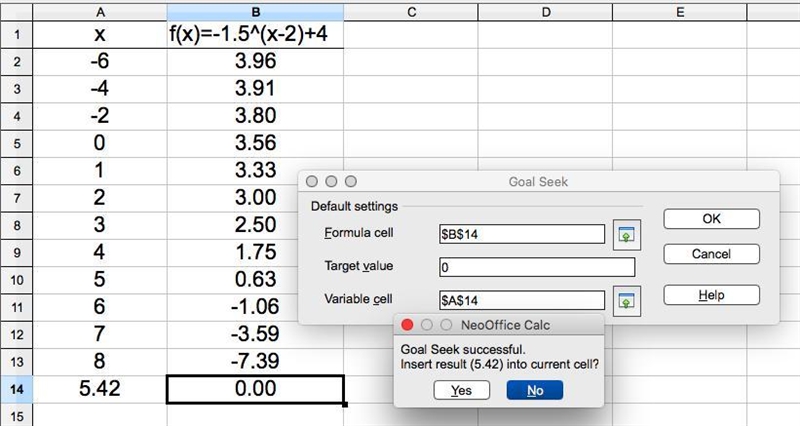Close the NeoOffice Calc alert with red button
800x426 pixels.
click(407, 325)
